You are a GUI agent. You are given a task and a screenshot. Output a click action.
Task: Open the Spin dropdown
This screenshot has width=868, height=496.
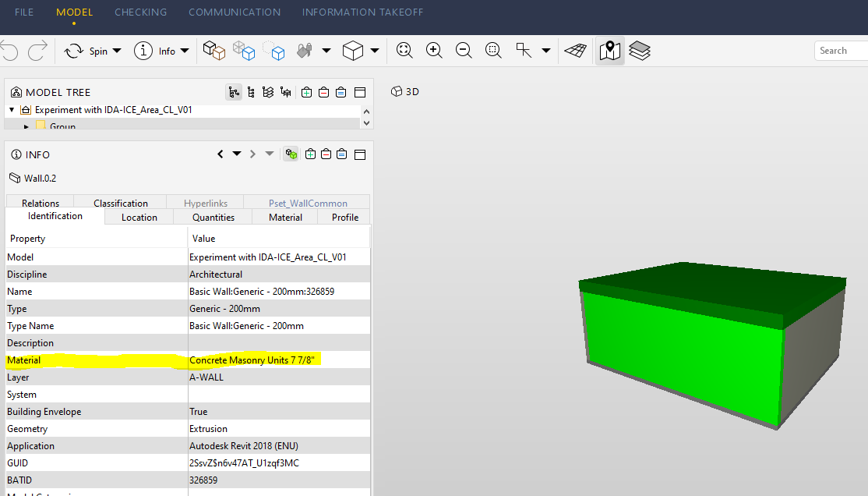pos(118,51)
